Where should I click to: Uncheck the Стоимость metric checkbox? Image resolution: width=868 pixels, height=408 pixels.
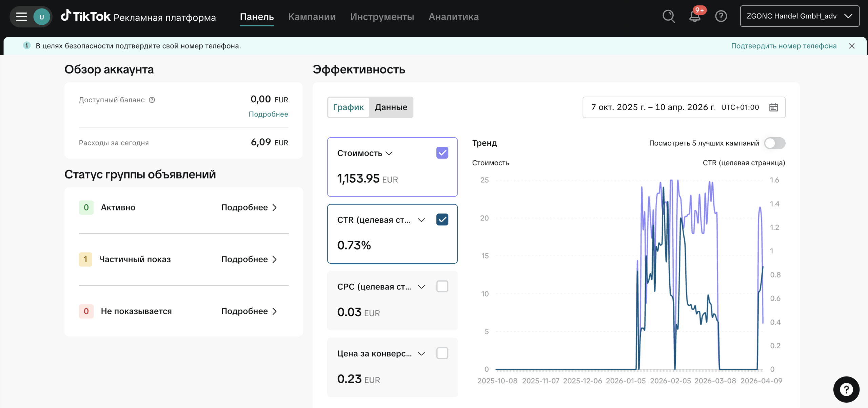(x=442, y=153)
